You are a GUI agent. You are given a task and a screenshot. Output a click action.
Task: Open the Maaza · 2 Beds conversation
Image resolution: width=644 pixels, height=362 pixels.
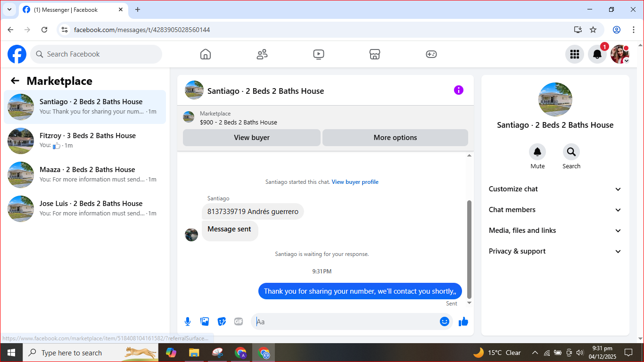85,175
